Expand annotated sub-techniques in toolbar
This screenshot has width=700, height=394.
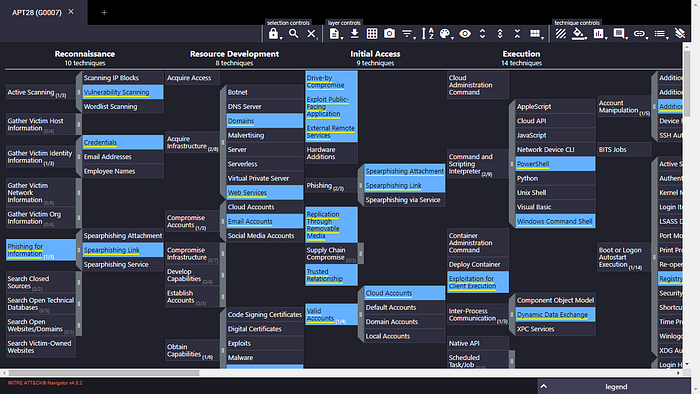[500, 33]
